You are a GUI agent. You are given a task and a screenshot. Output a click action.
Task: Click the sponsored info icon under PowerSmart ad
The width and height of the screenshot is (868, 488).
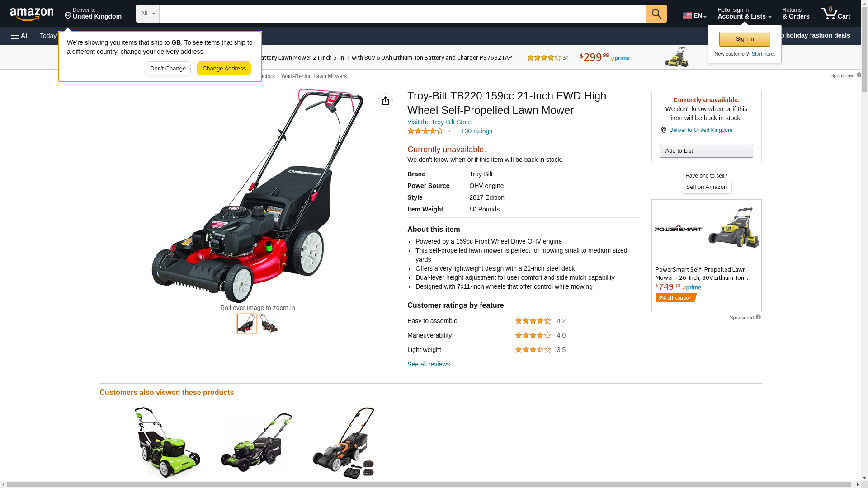(758, 317)
